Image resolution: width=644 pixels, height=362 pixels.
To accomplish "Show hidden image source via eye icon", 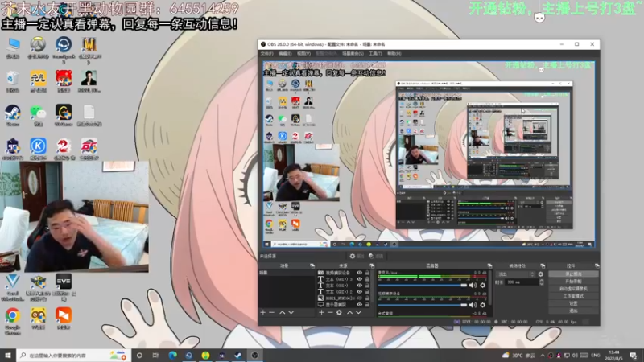I will [x=359, y=298].
